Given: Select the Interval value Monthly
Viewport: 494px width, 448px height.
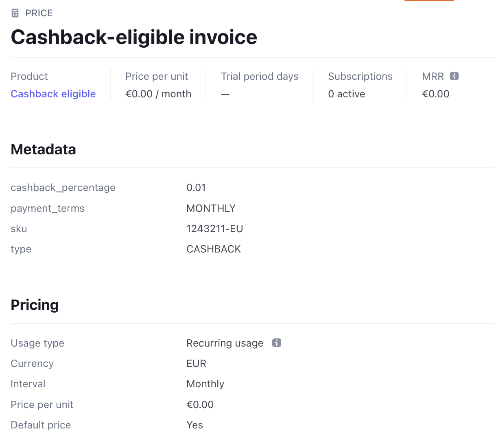Looking at the screenshot, I should pyautogui.click(x=205, y=384).
